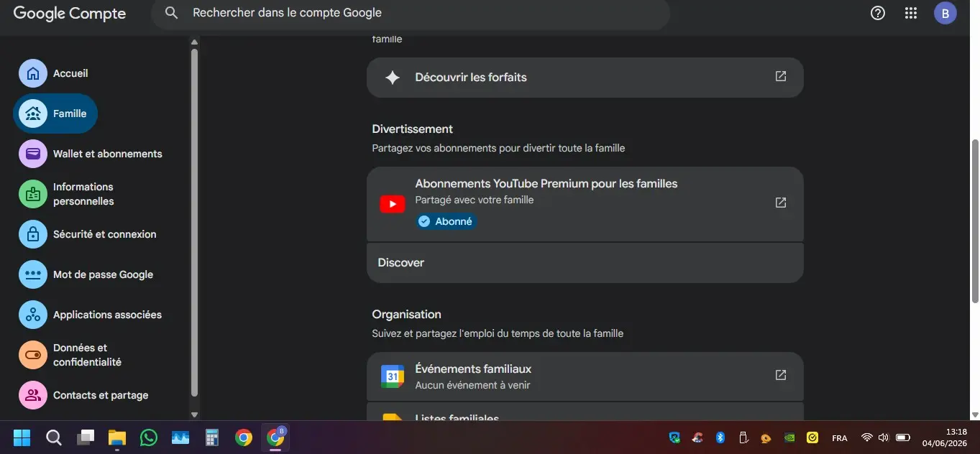Open Mot de passe Google
This screenshot has height=454, width=980.
tap(86, 274)
